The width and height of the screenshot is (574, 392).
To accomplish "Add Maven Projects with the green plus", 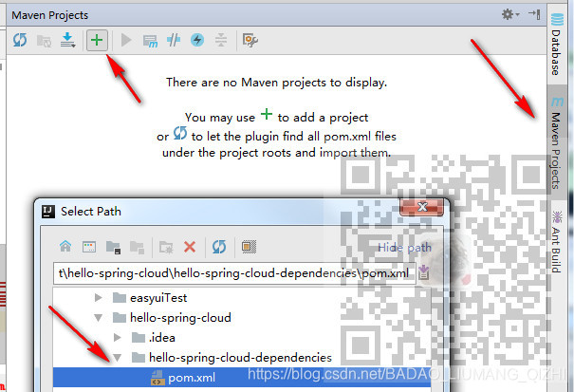I will (x=97, y=40).
